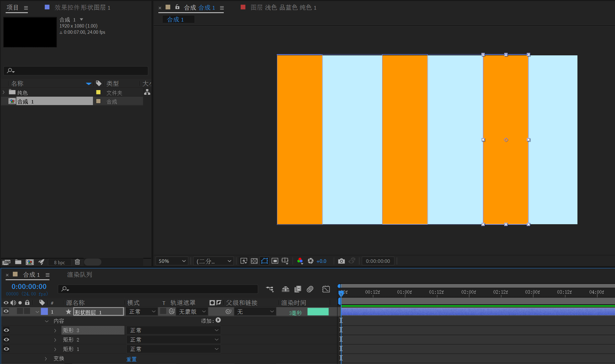Toggle preserve transparency box for 形状图层 1
The width and height of the screenshot is (615, 364).
click(163, 311)
